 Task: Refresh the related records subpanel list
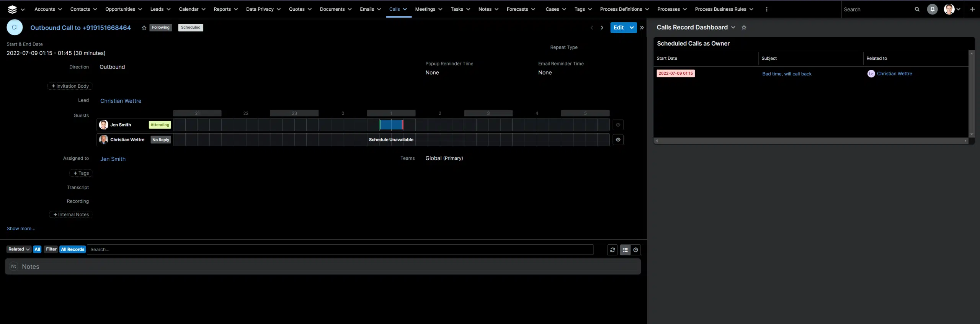[x=612, y=250]
